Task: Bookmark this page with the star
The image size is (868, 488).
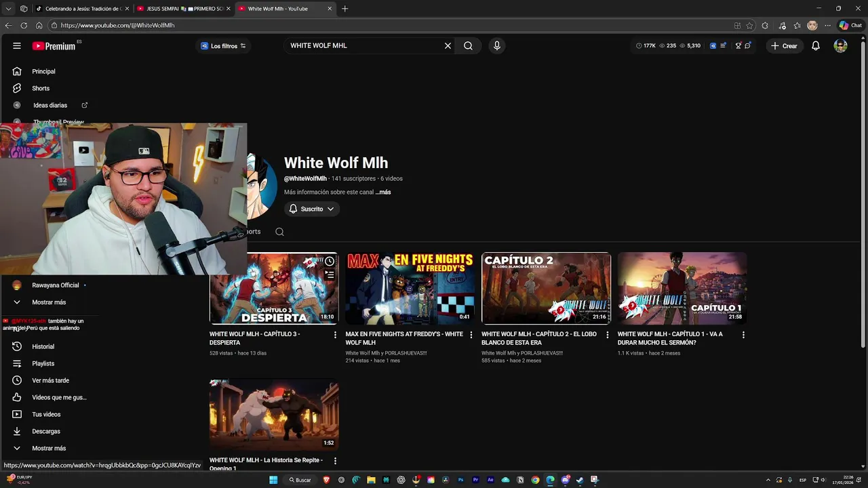Action: click(x=749, y=25)
